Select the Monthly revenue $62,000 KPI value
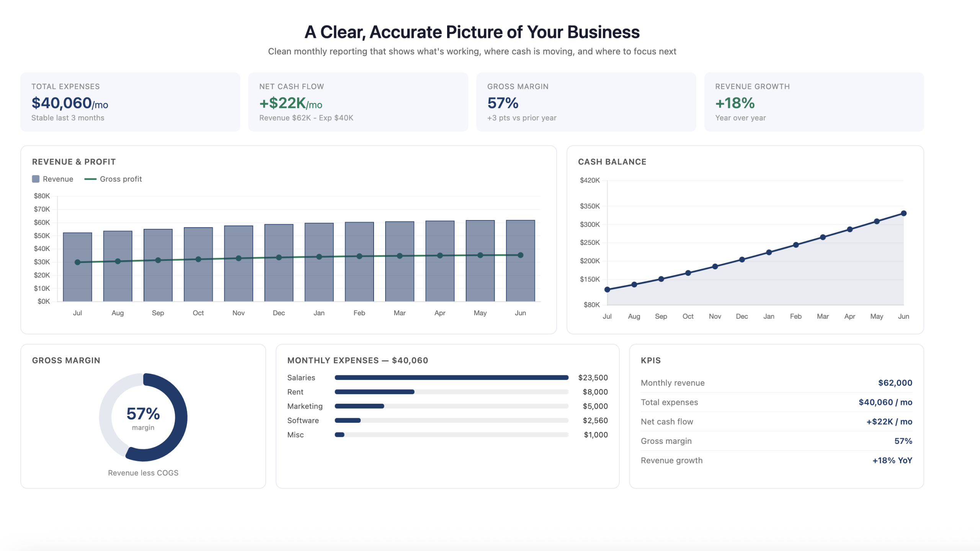Screen dimensions: 980x551 [895, 383]
